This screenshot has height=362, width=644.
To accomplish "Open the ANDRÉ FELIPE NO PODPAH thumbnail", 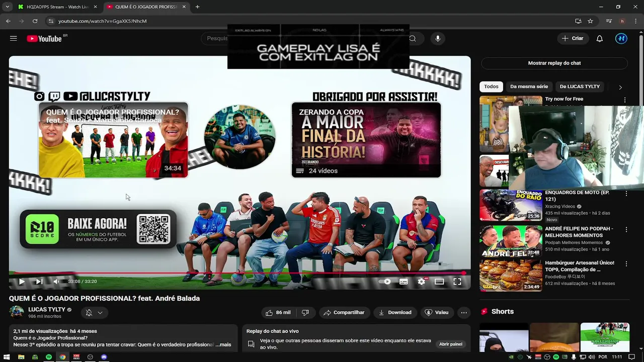I will [x=511, y=241].
